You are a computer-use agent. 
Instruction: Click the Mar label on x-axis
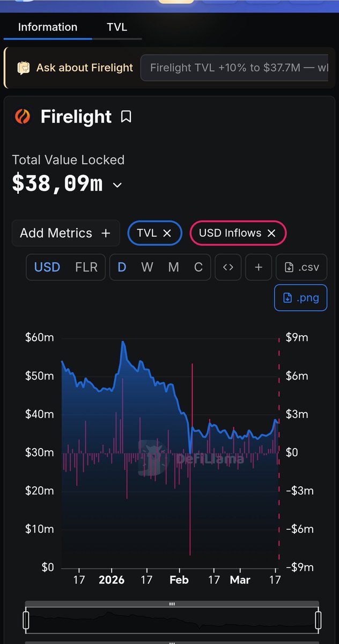[x=240, y=580]
